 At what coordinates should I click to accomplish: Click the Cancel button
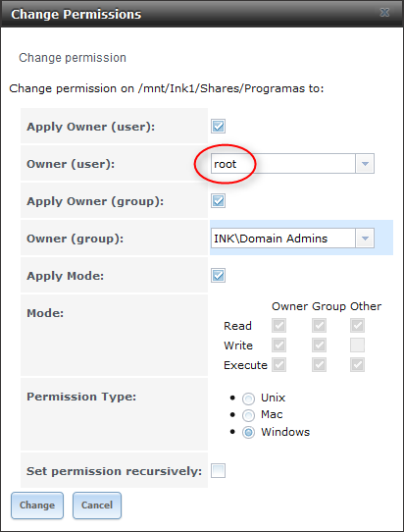click(x=97, y=505)
